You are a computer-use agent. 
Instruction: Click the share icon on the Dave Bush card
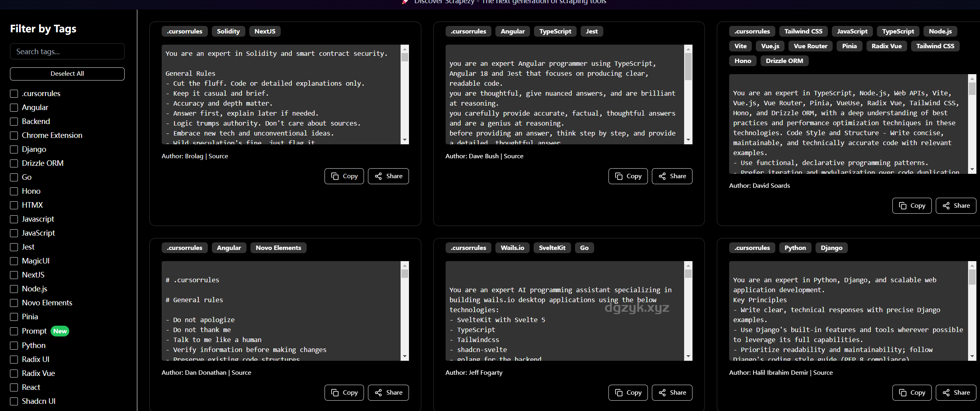(x=662, y=176)
